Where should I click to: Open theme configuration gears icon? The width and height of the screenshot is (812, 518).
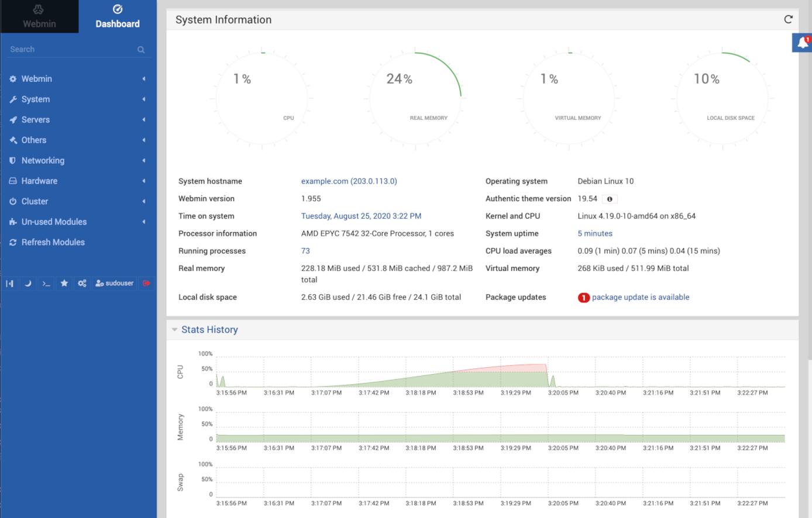[x=82, y=283]
